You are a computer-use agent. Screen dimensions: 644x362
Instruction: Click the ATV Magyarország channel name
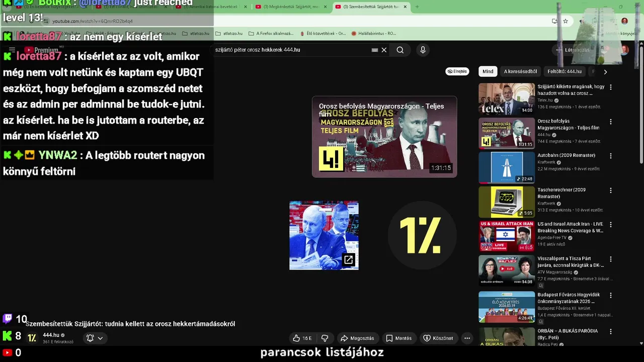(554, 272)
